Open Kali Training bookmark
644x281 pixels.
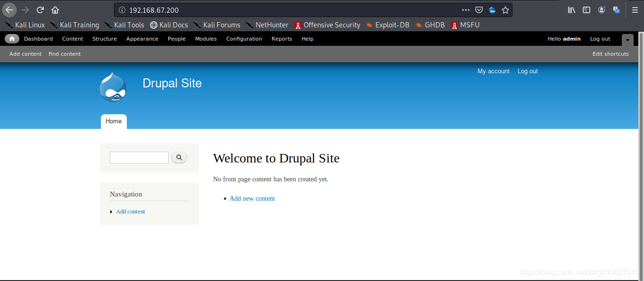point(74,25)
